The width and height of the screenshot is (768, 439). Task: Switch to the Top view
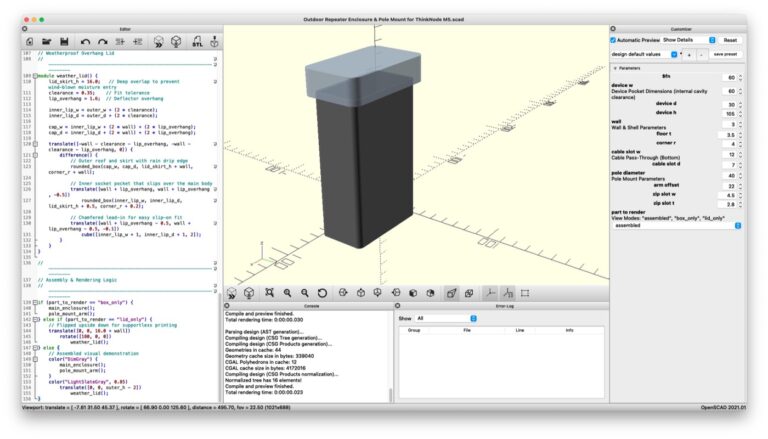pyautogui.click(x=360, y=293)
